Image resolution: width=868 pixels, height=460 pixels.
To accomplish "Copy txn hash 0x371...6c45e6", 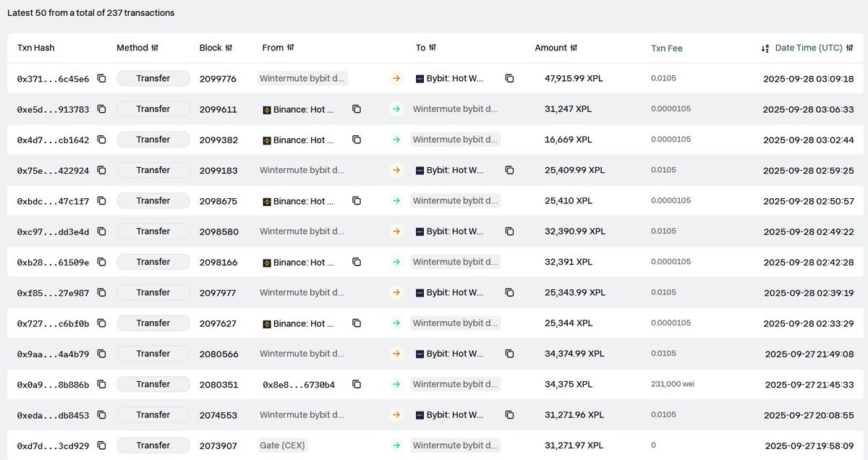I will pos(101,78).
